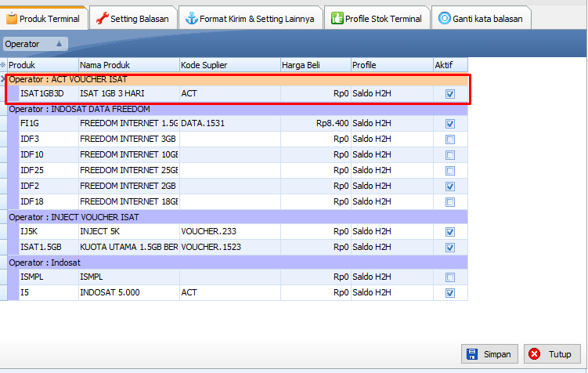Viewport: 588px width, 373px height.
Task: Sort by Nama Produk column header
Action: tap(128, 65)
